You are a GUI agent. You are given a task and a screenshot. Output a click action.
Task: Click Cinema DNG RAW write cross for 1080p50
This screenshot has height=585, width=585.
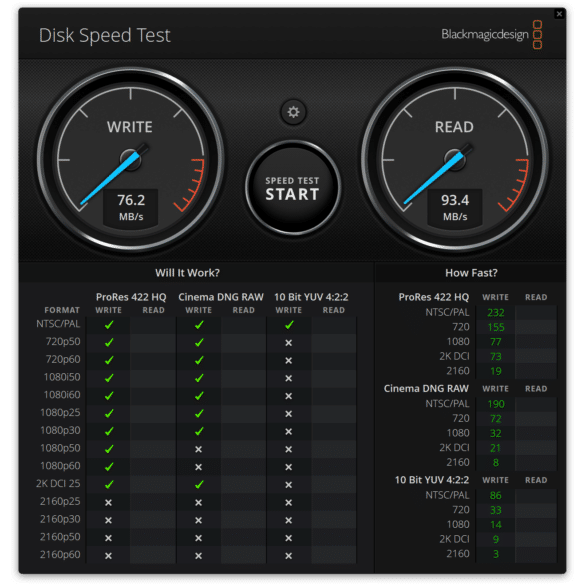pos(198,450)
